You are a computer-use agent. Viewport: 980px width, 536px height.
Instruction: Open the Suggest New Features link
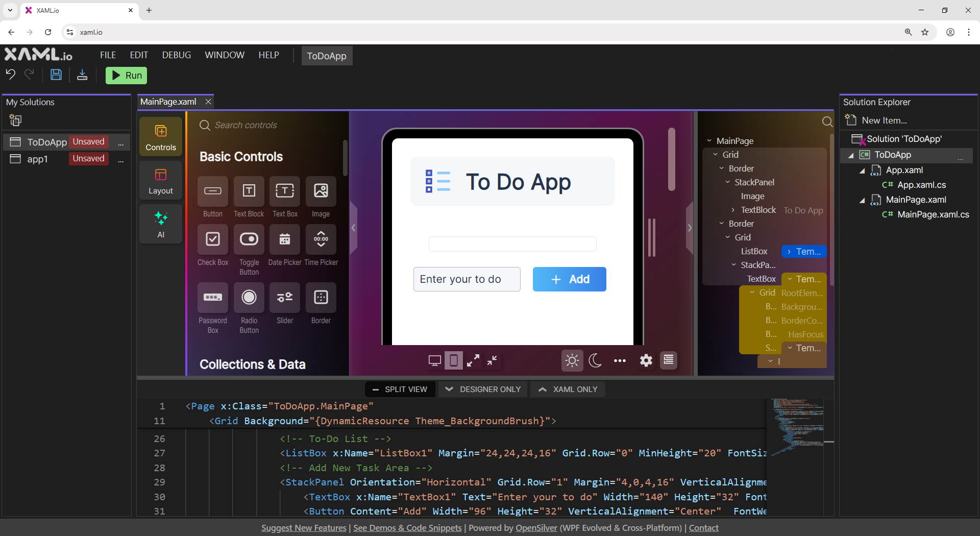pyautogui.click(x=303, y=528)
